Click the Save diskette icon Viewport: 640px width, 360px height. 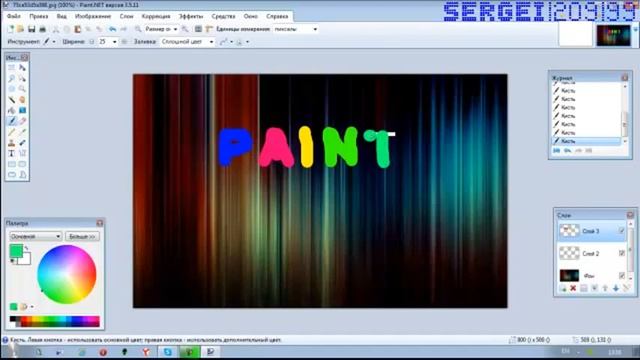pos(31,29)
